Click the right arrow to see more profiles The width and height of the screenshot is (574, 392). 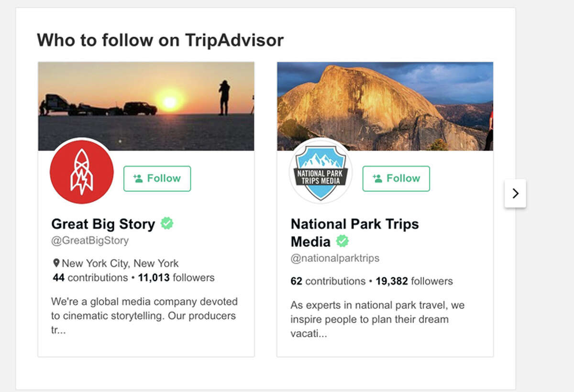point(515,194)
